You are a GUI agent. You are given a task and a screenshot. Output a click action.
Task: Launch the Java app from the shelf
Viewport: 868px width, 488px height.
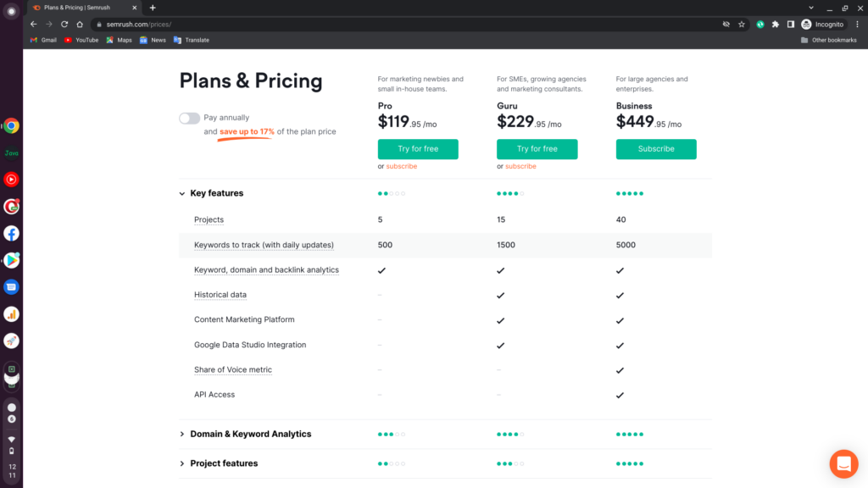coord(12,152)
